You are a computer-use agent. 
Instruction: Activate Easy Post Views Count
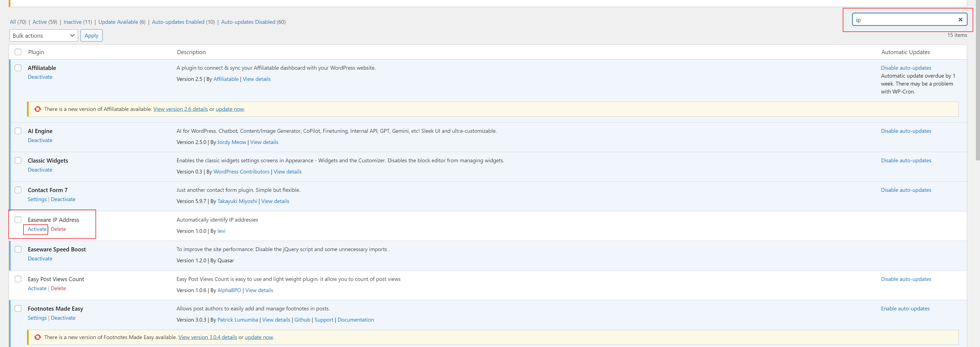37,288
